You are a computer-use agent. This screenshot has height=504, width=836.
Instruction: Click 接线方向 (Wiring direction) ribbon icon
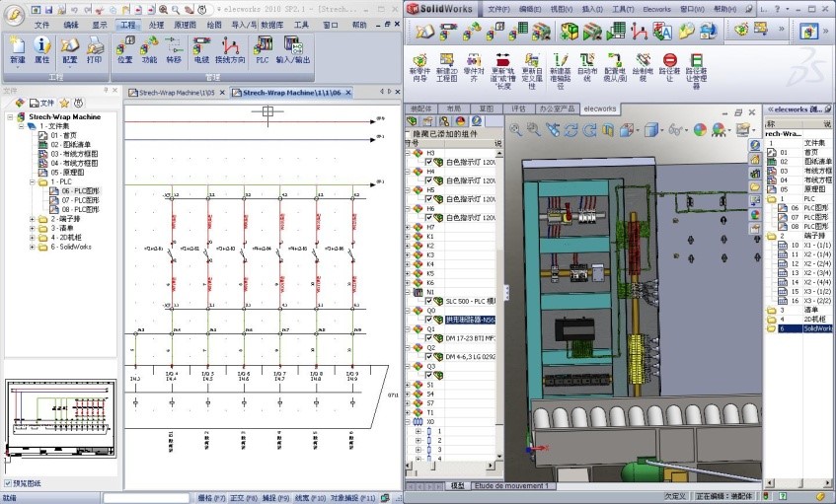click(x=230, y=50)
